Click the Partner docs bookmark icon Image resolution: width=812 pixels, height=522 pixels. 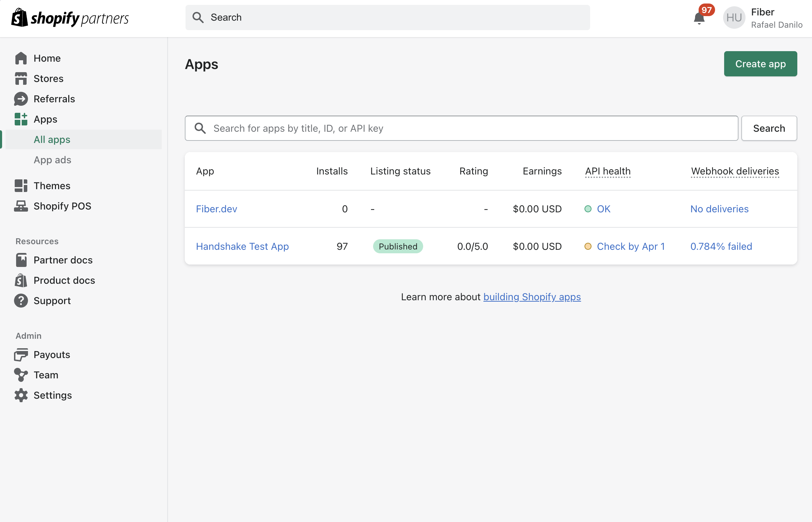point(21,260)
